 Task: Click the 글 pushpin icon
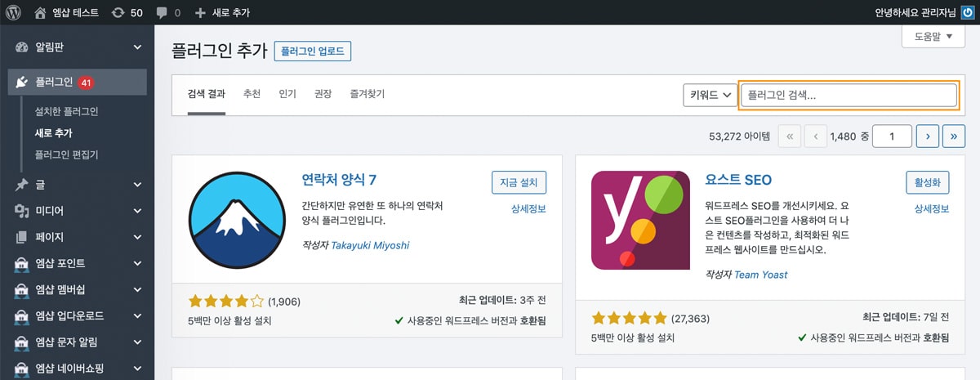click(x=22, y=185)
